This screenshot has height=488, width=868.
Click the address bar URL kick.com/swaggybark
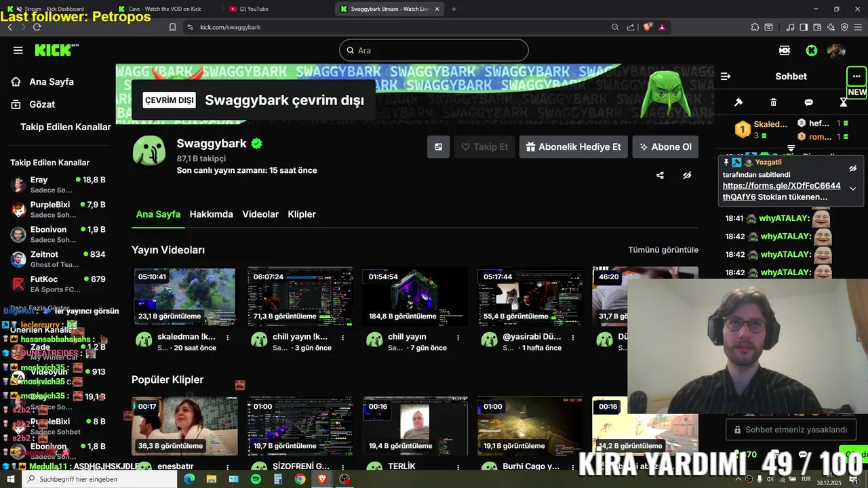coord(230,27)
